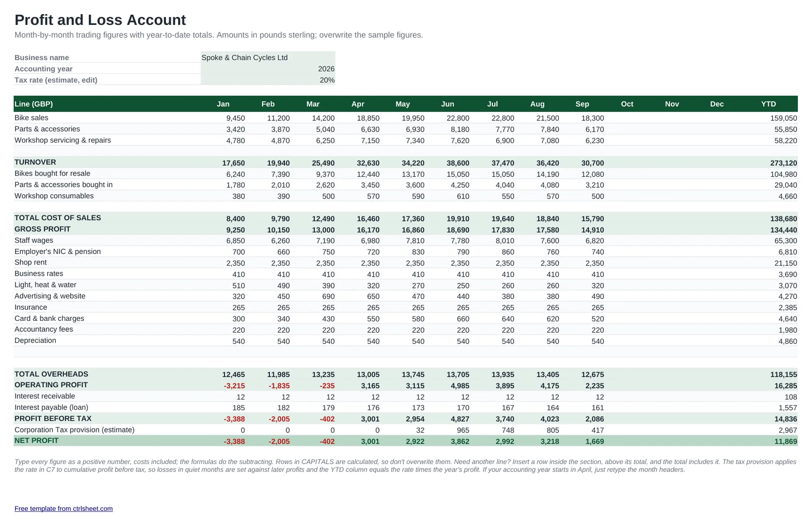Screen dimensions: 812x526
Task: Click the Aug column header
Action: (x=537, y=104)
